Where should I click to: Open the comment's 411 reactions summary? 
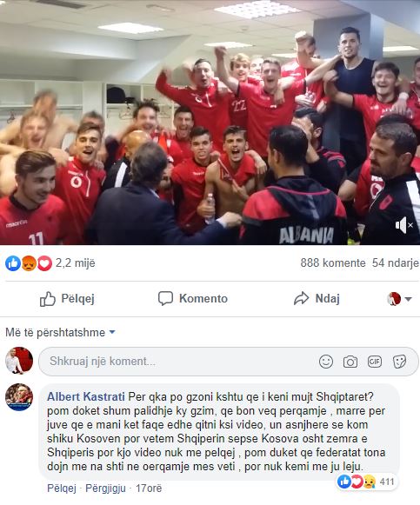[366, 482]
